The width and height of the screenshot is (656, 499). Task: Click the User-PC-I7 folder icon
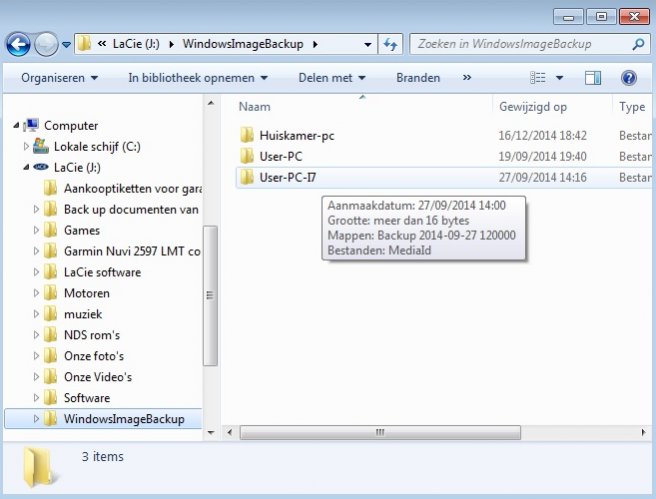point(247,177)
